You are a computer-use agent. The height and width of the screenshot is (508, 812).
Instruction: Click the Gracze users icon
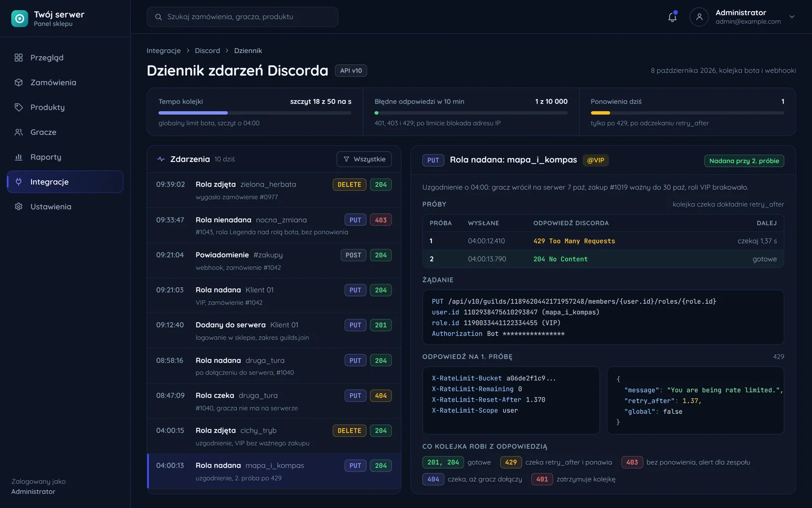(x=19, y=132)
